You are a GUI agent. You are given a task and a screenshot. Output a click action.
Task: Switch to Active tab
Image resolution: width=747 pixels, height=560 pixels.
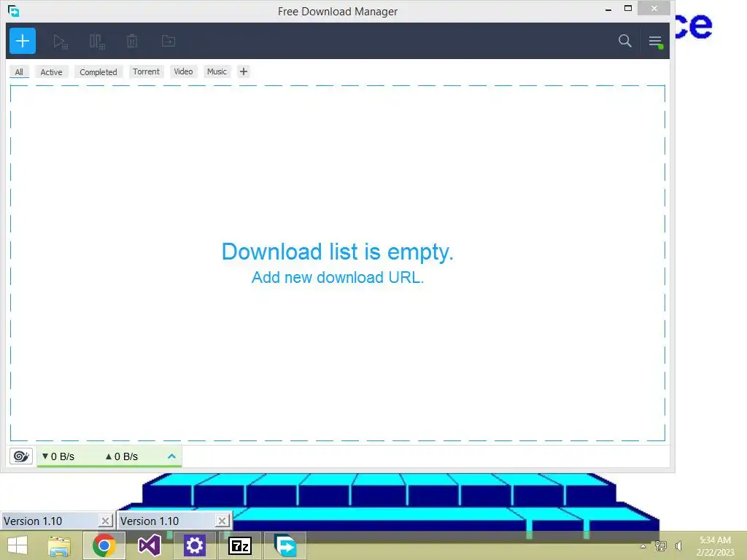pos(52,72)
